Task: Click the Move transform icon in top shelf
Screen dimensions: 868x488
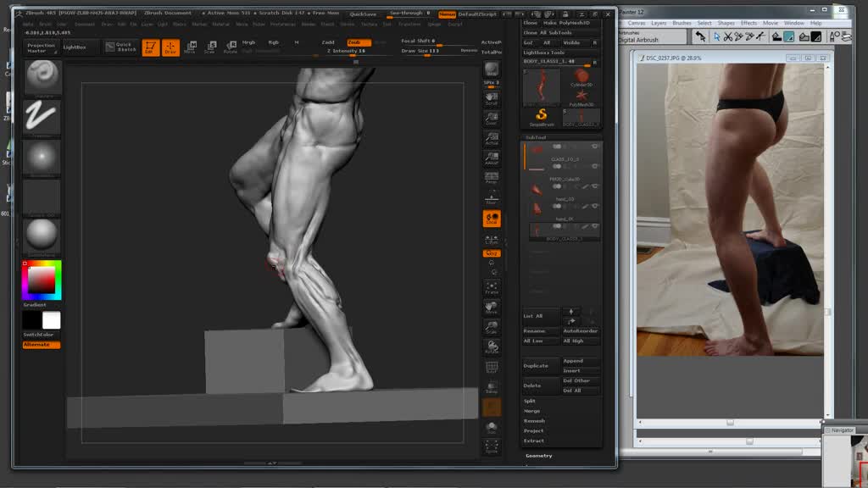Action: (x=190, y=47)
